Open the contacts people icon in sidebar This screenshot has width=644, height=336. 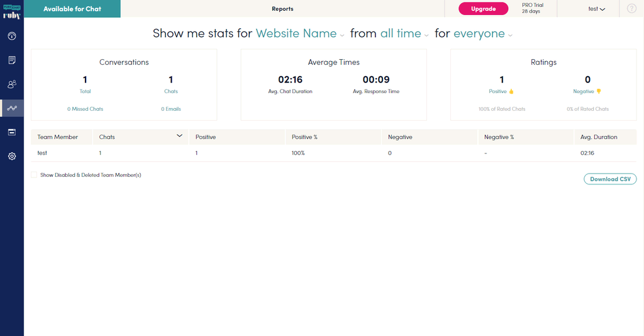click(12, 84)
